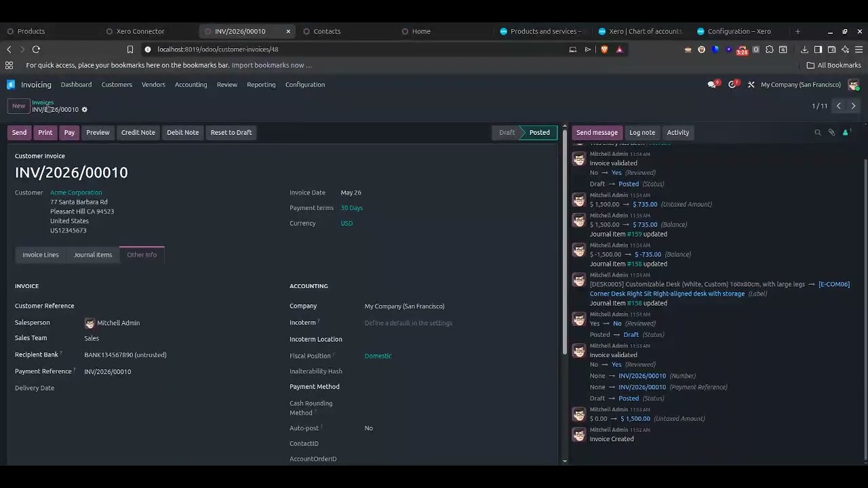Switch to the Xero Connector browser tab
The image size is (868, 488).
click(x=140, y=31)
